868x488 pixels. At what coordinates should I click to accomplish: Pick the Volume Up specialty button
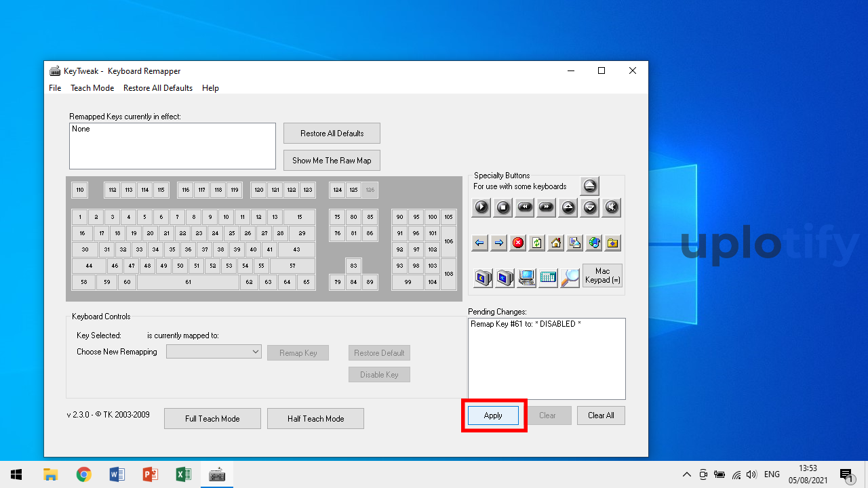(568, 207)
